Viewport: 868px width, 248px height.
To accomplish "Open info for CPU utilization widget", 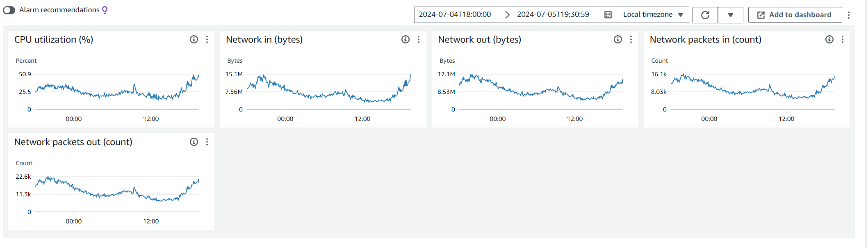I will [x=194, y=39].
